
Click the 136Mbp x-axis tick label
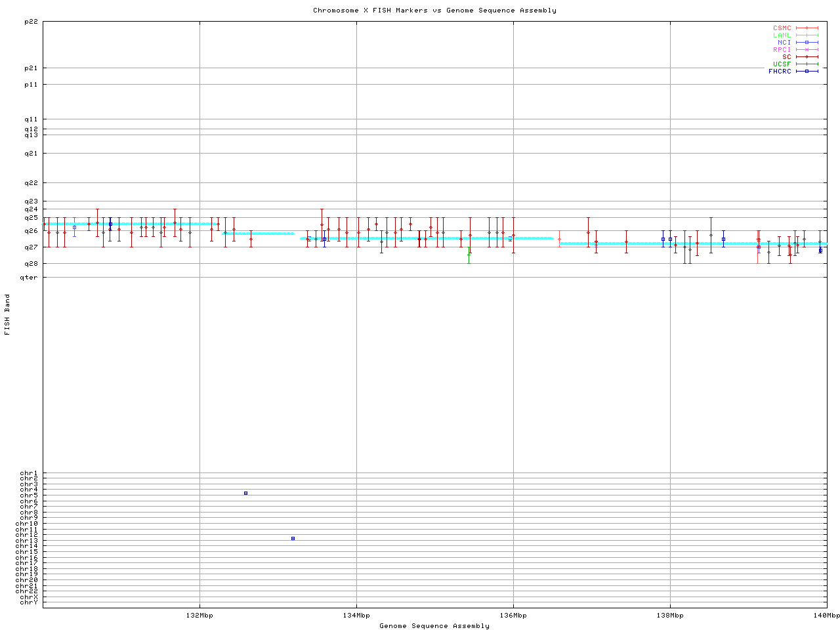tap(513, 616)
